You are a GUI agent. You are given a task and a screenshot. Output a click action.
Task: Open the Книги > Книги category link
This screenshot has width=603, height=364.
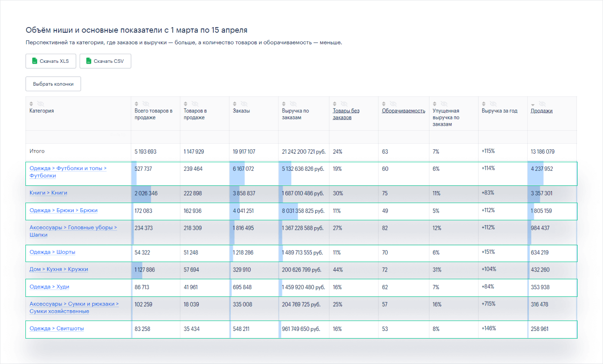coord(49,193)
